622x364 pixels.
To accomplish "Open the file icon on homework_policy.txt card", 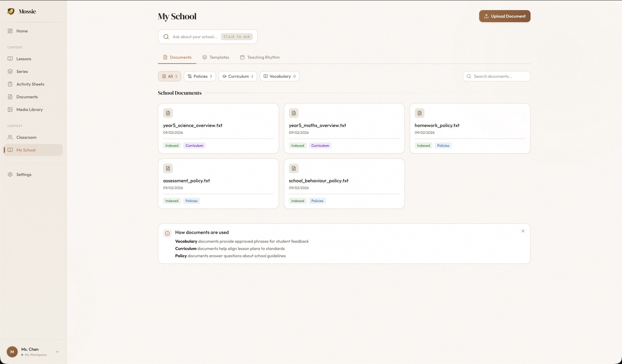I will [x=419, y=113].
